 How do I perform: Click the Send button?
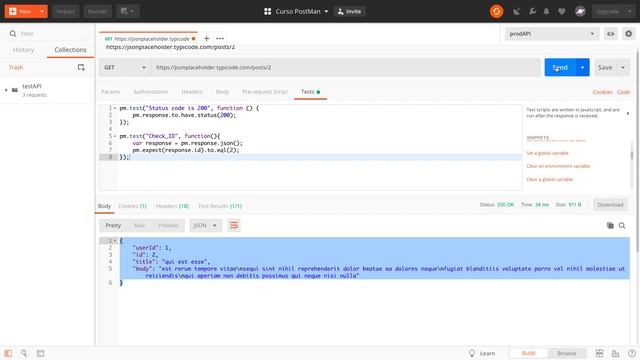tap(560, 67)
